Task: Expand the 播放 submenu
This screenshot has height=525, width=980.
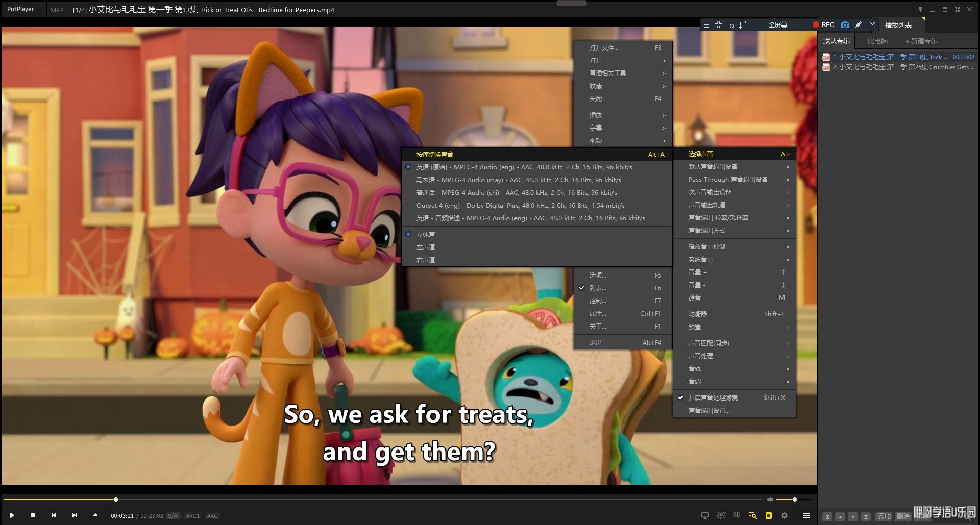Action: tap(623, 115)
